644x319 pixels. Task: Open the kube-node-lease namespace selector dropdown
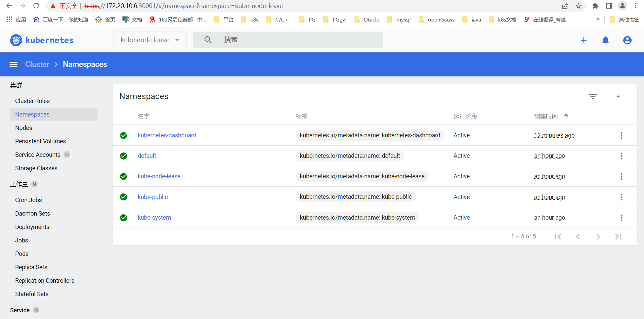click(150, 40)
